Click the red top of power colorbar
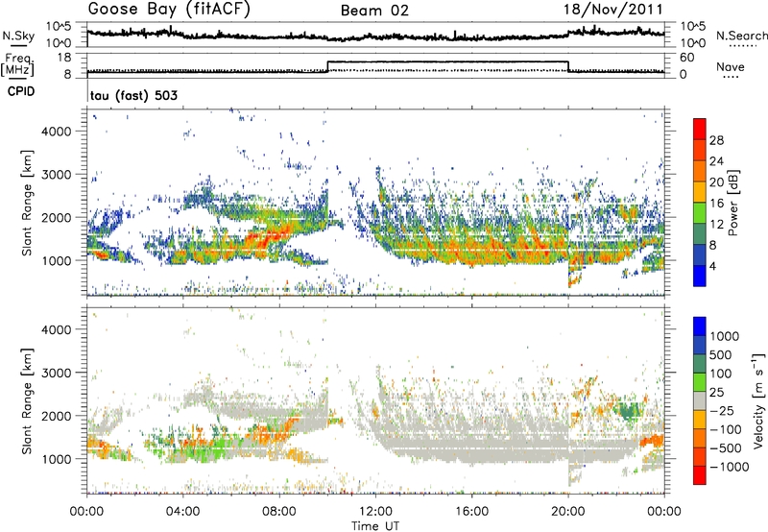The width and height of the screenshot is (768, 532). [x=700, y=128]
